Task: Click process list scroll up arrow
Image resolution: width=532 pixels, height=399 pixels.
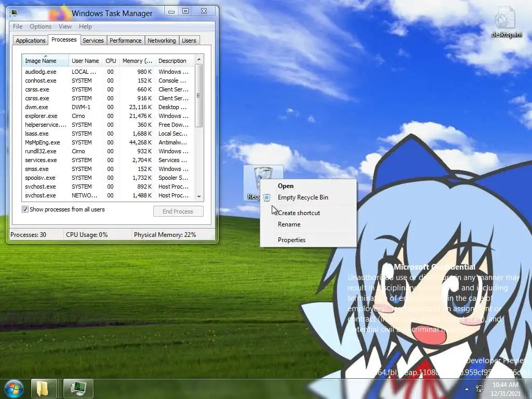Action: click(199, 59)
